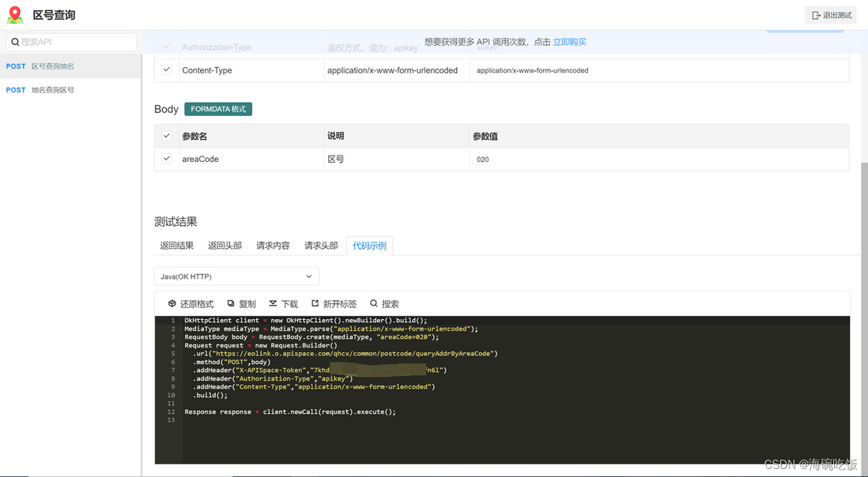Click the 测试结果 heading
The height and width of the screenshot is (477, 868).
pos(175,222)
